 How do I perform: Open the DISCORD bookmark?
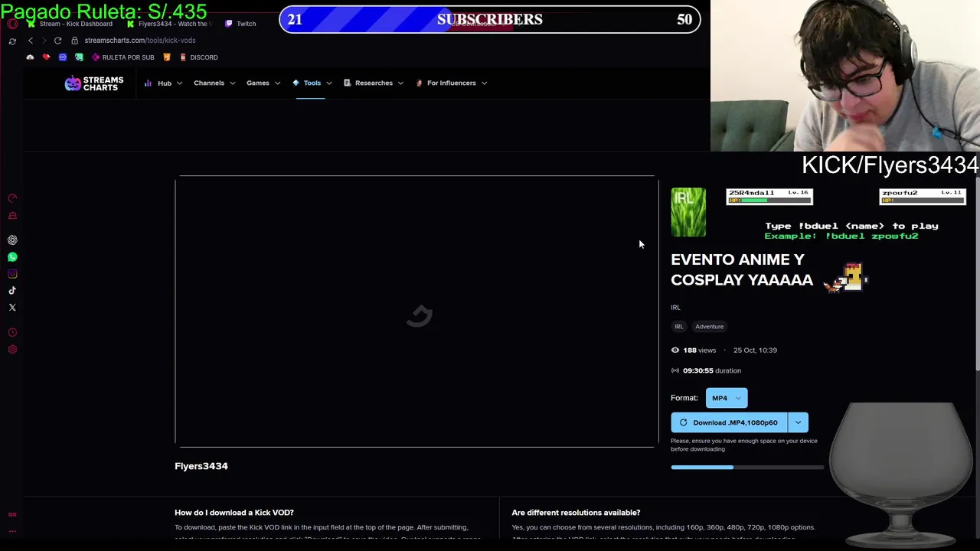pyautogui.click(x=199, y=57)
